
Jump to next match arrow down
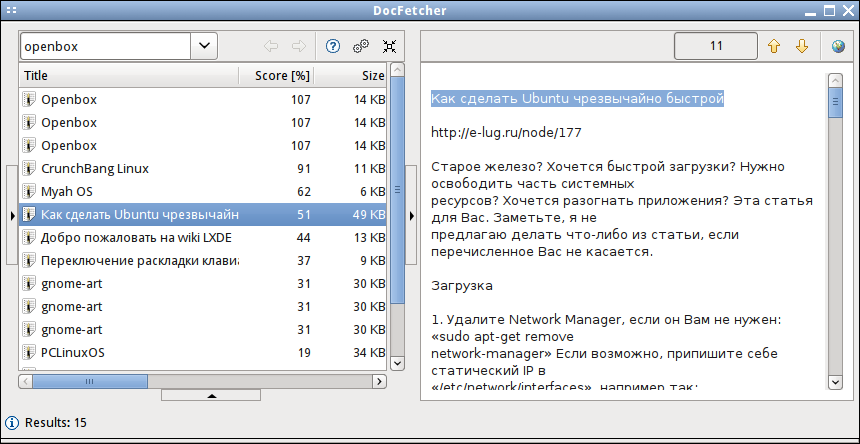[802, 47]
